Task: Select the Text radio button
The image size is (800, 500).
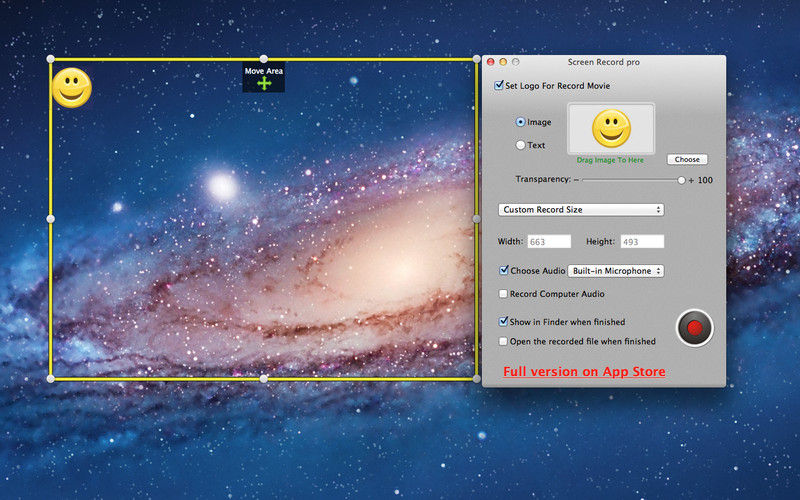Action: [x=520, y=145]
